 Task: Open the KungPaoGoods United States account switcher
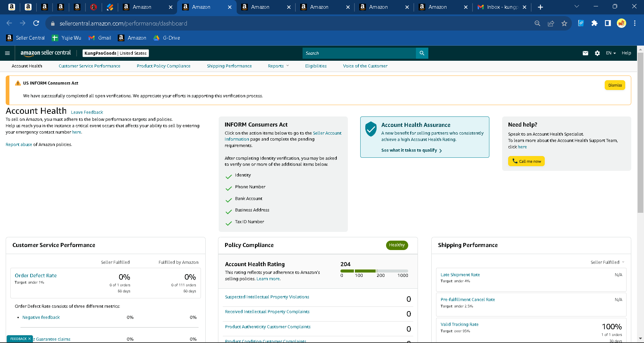point(115,53)
